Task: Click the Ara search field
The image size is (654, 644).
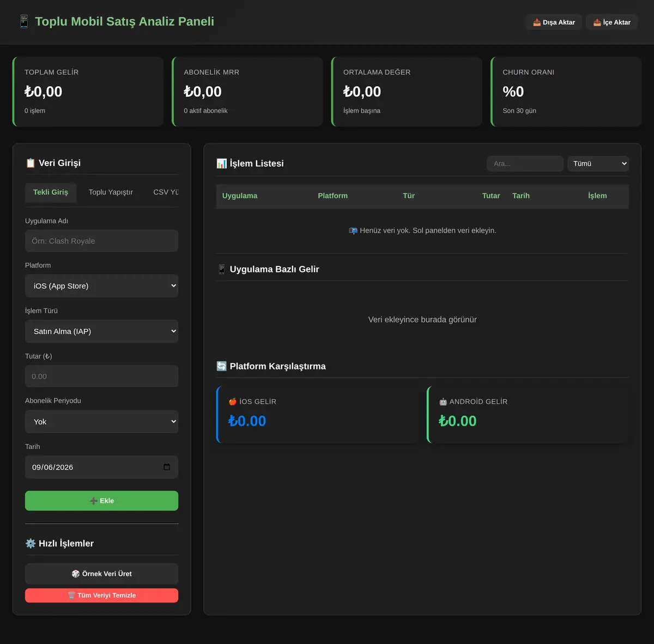Action: point(525,163)
